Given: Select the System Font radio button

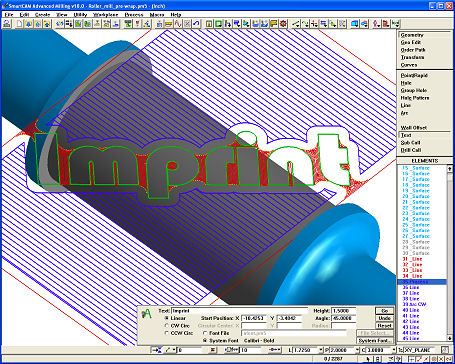Looking at the screenshot, I should 205,341.
